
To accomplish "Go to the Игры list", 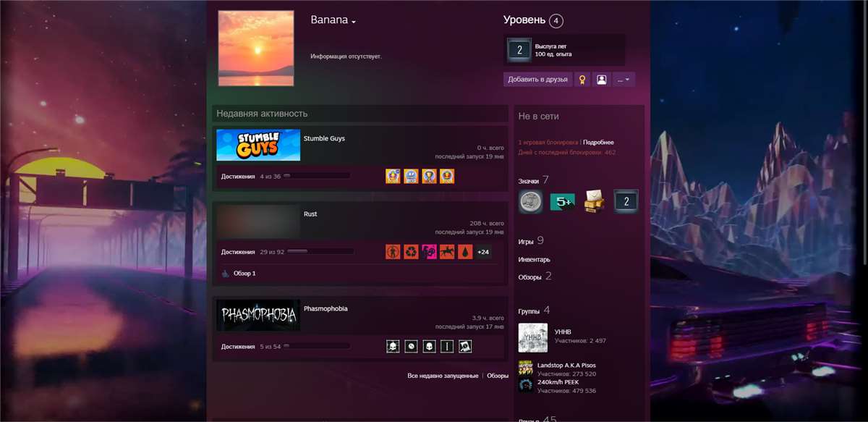I will [526, 242].
